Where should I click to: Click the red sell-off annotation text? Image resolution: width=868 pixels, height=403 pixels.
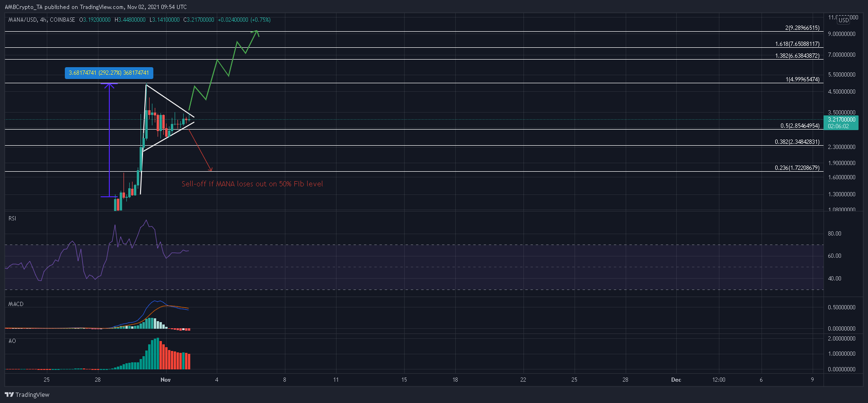coord(252,184)
